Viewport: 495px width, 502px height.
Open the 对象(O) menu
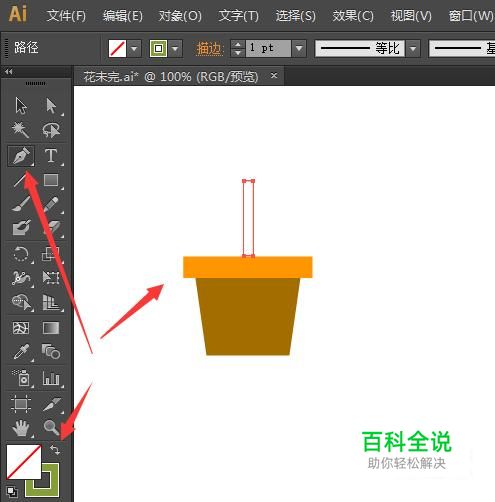click(180, 15)
